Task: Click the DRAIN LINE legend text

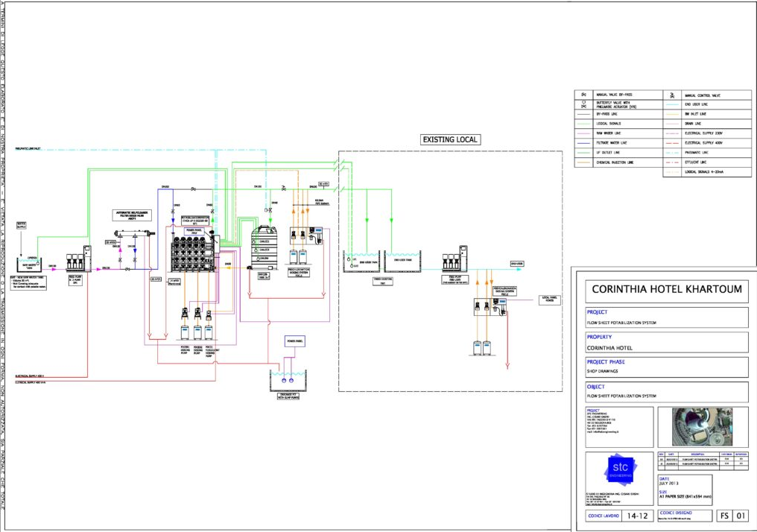Action: [x=693, y=124]
